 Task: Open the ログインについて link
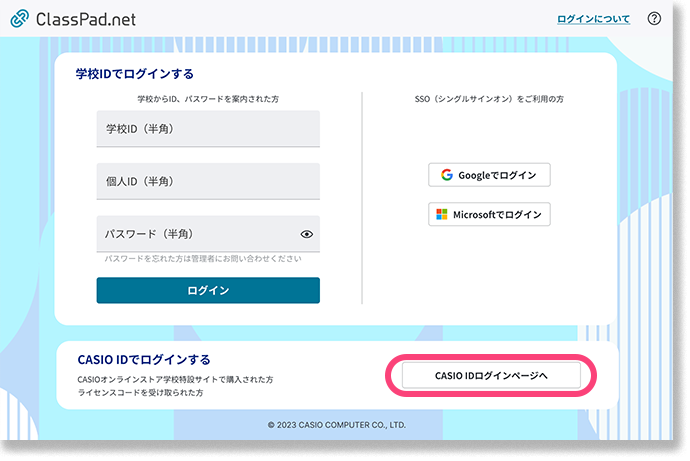[x=593, y=19]
